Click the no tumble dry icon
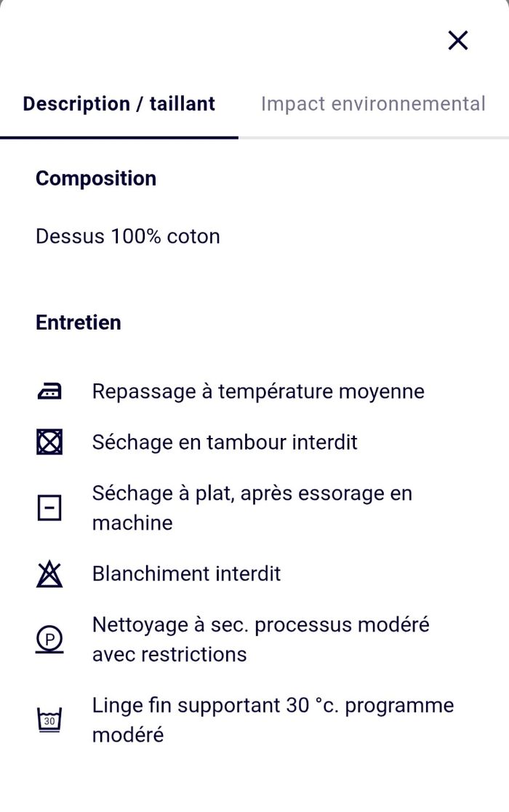The image size is (509, 812). [x=49, y=442]
